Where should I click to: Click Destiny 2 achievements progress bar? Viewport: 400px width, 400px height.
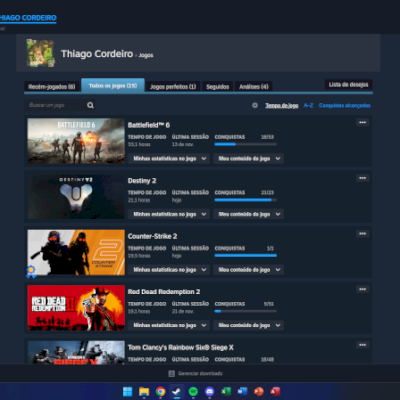tap(246, 200)
